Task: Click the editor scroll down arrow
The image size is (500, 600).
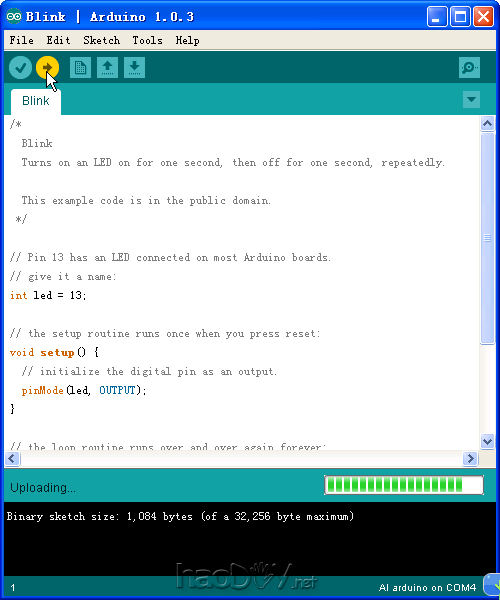Action: coord(487,442)
